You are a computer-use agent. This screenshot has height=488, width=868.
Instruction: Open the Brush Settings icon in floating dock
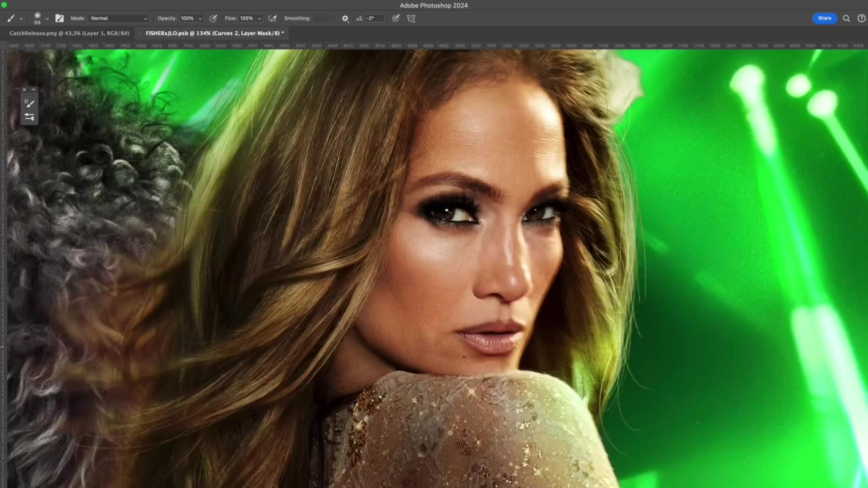(29, 117)
